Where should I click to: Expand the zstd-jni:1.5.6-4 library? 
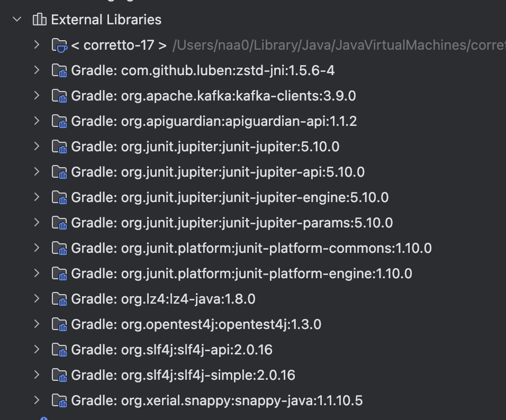pyautogui.click(x=37, y=70)
